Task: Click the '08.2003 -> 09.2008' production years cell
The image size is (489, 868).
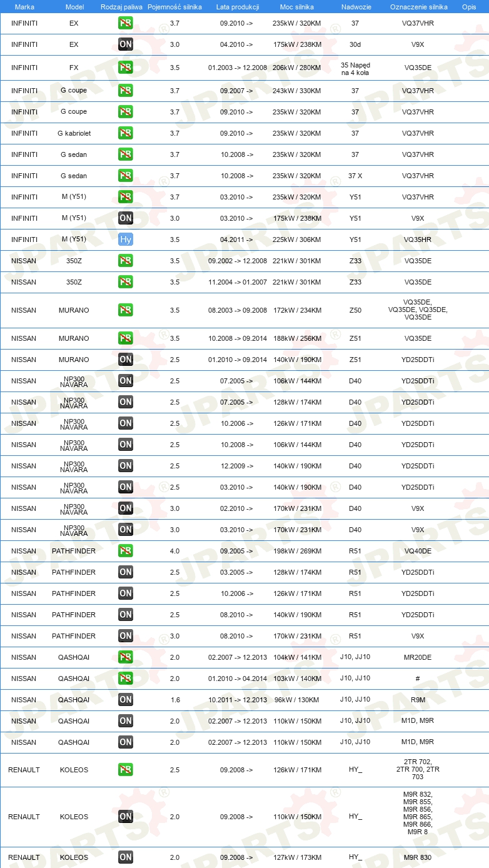Action: coord(238,310)
